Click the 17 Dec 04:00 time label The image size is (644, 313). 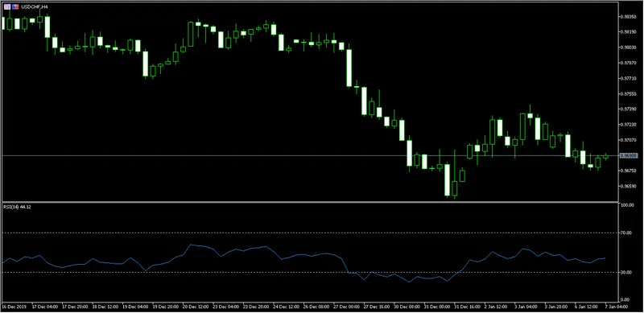44,306
